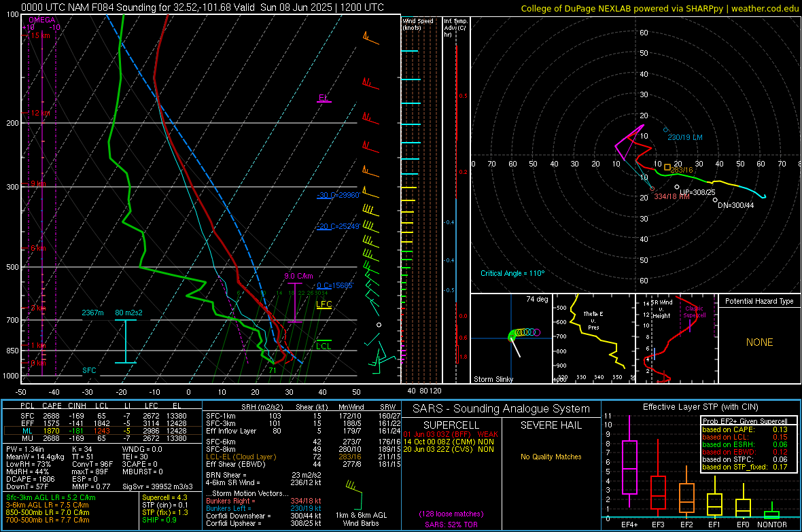Click the Eff Shear (EBWD) row
The height and width of the screenshot is (532, 802).
(x=303, y=464)
